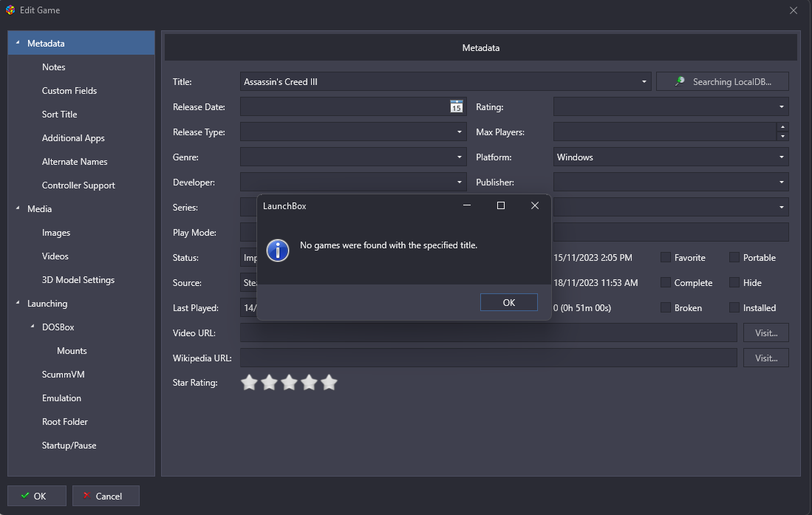Set the fifth star of Star Rating
The height and width of the screenshot is (515, 812).
[x=329, y=382]
